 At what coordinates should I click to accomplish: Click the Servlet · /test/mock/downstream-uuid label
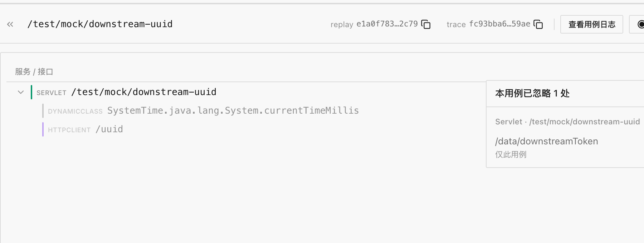(x=567, y=122)
